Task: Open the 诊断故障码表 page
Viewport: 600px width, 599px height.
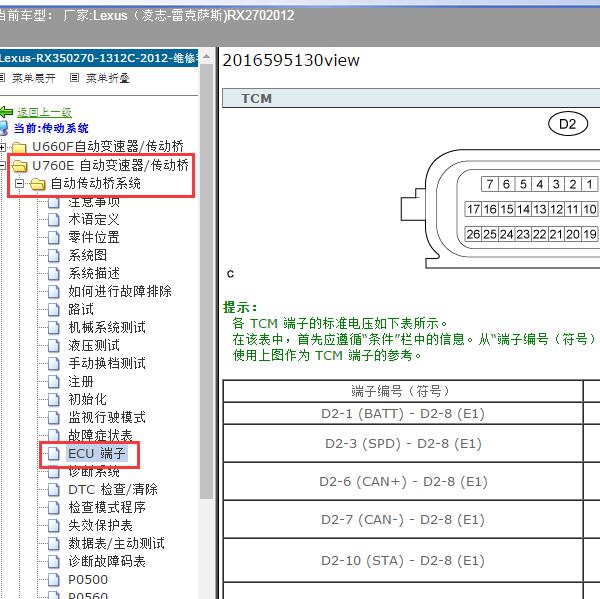Action: (x=107, y=561)
